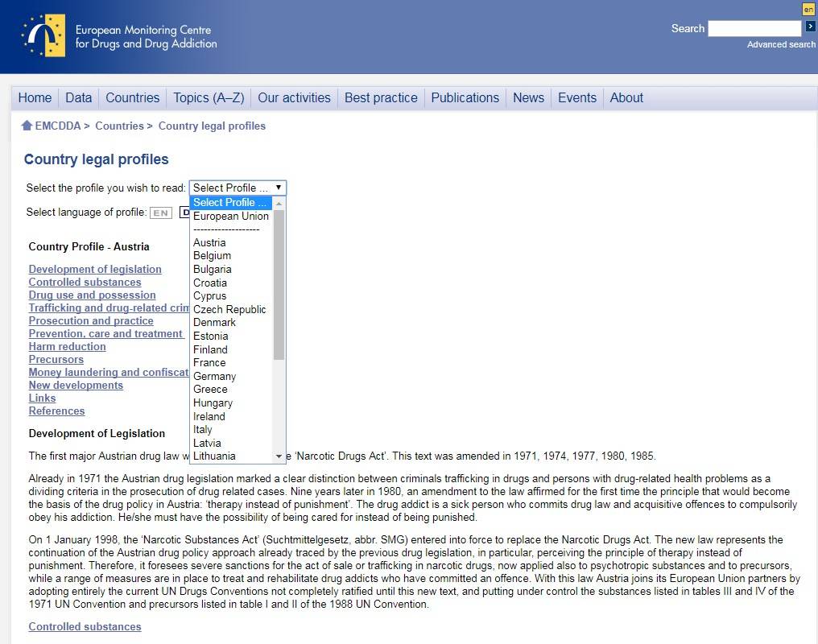Jump to Drug use and possession
The width and height of the screenshot is (818, 644).
[x=93, y=295]
